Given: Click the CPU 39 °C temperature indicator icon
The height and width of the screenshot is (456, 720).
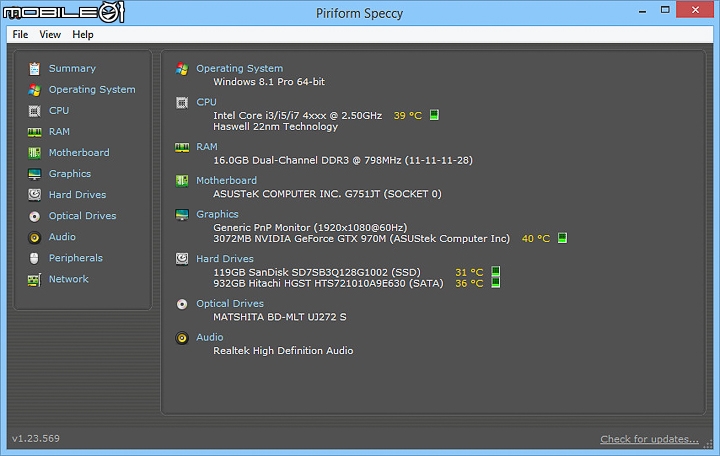Looking at the screenshot, I should [434, 115].
